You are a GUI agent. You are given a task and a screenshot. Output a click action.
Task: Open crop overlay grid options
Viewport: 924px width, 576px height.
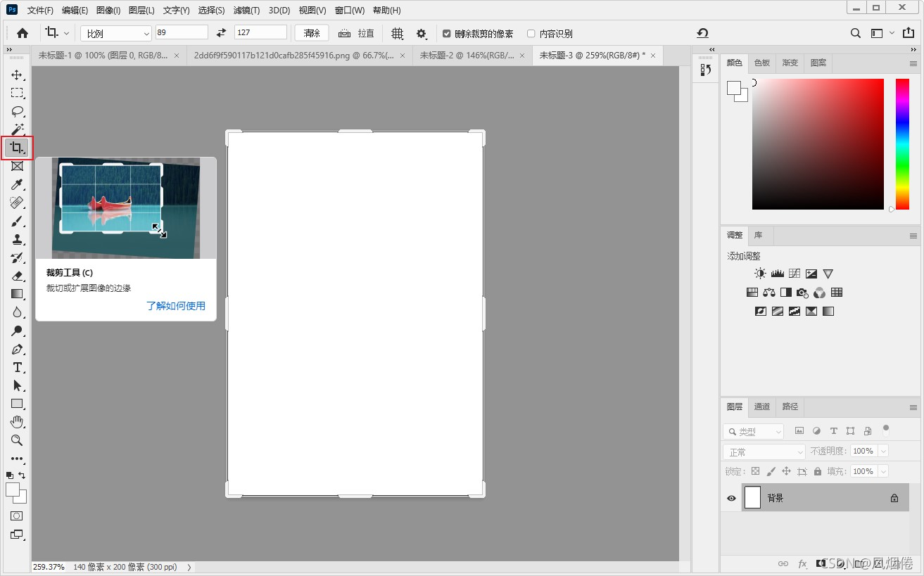[x=398, y=33]
